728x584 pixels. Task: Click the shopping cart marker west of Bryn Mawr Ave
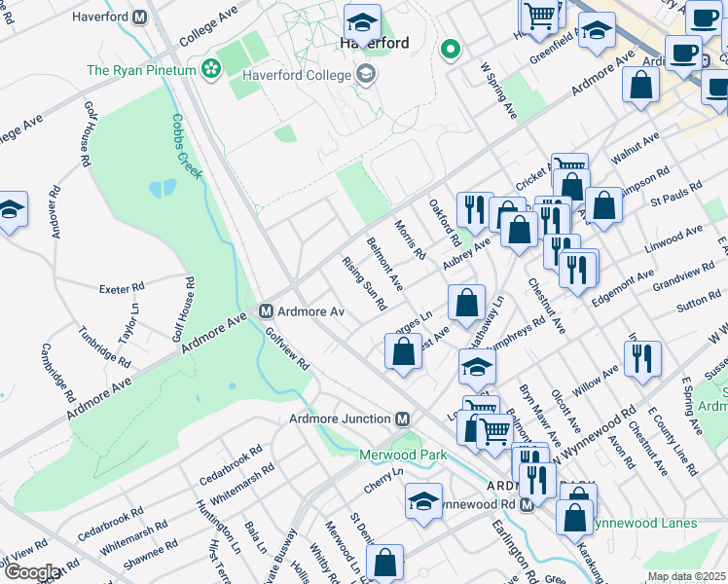tap(495, 433)
